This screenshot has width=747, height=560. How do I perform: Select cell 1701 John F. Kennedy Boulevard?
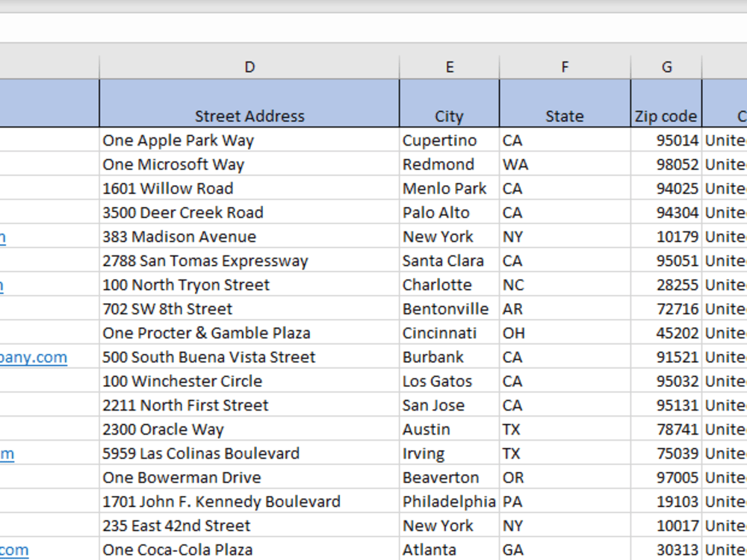point(249,501)
